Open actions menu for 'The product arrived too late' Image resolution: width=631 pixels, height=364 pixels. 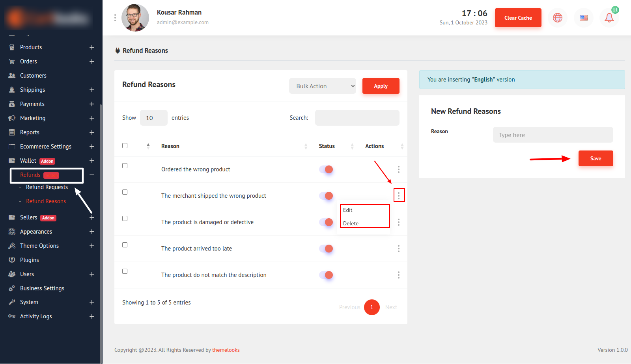[398, 249]
